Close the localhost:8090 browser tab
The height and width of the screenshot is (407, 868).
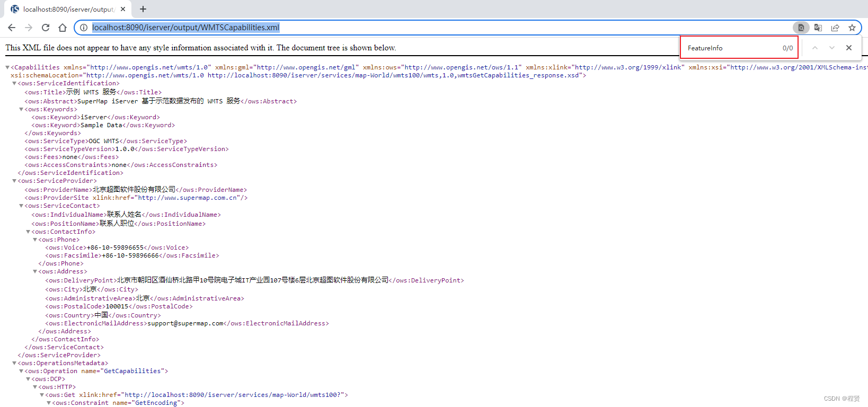click(123, 9)
